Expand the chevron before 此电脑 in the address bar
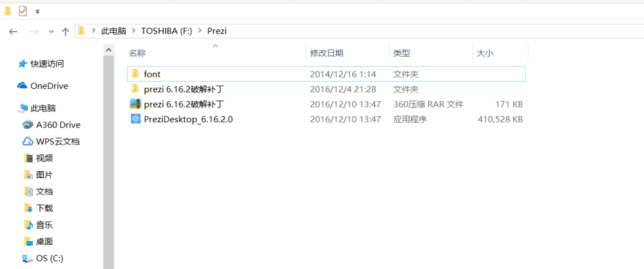This screenshot has width=644, height=269. pyautogui.click(x=93, y=31)
